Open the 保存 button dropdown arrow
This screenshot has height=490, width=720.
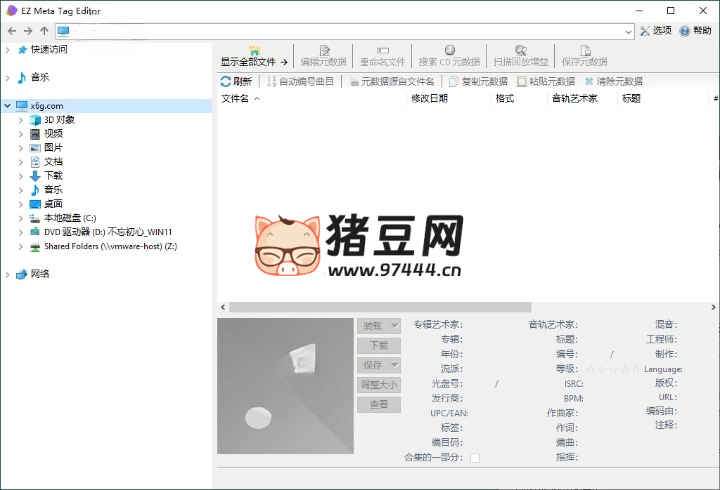tap(395, 366)
